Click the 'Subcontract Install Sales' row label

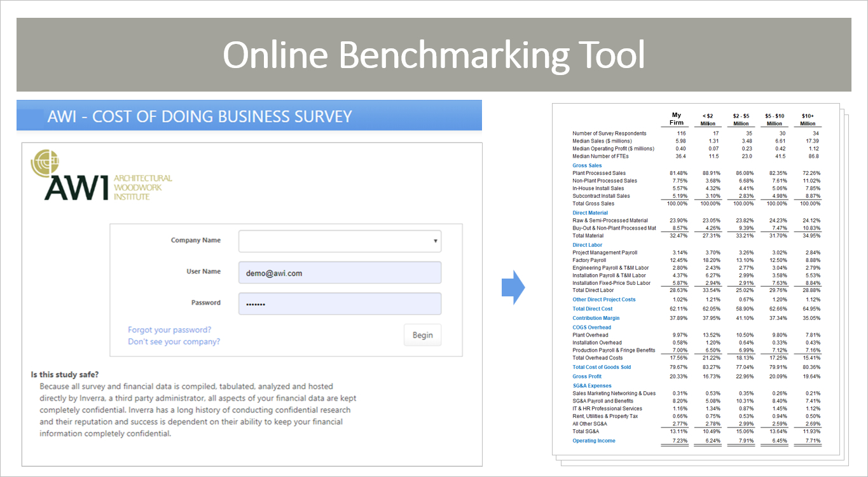tap(601, 196)
